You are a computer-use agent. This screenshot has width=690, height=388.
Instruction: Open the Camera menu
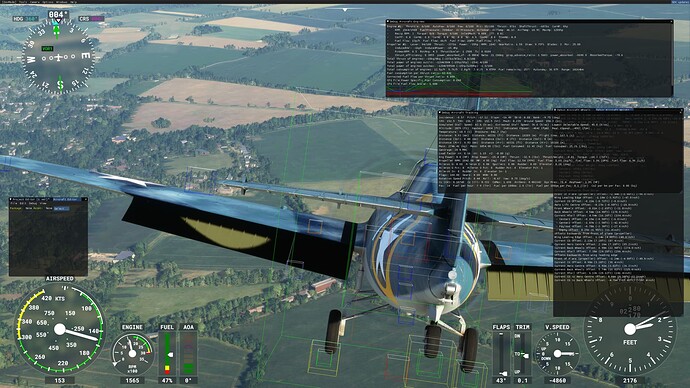click(x=34, y=2)
